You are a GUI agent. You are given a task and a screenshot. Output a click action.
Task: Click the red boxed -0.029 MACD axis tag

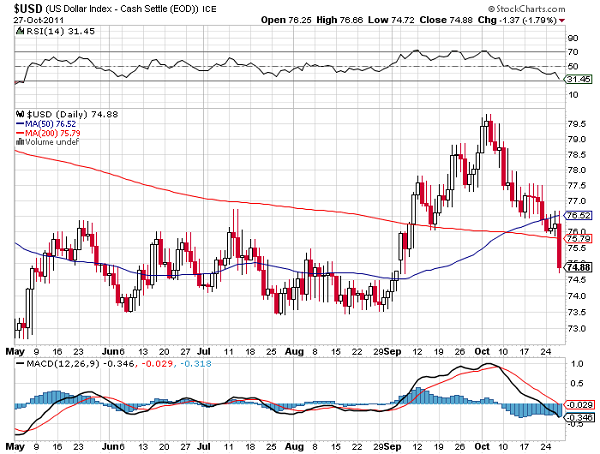tap(579, 405)
